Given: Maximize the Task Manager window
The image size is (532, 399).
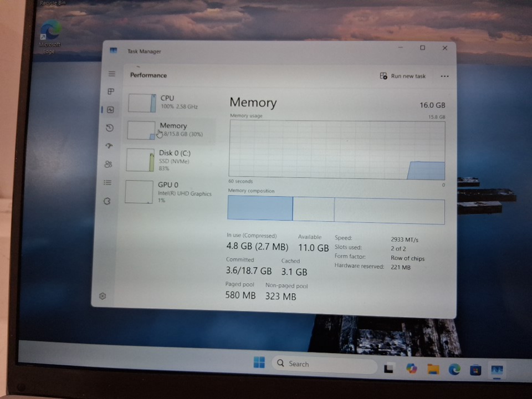Looking at the screenshot, I should click(x=422, y=48).
